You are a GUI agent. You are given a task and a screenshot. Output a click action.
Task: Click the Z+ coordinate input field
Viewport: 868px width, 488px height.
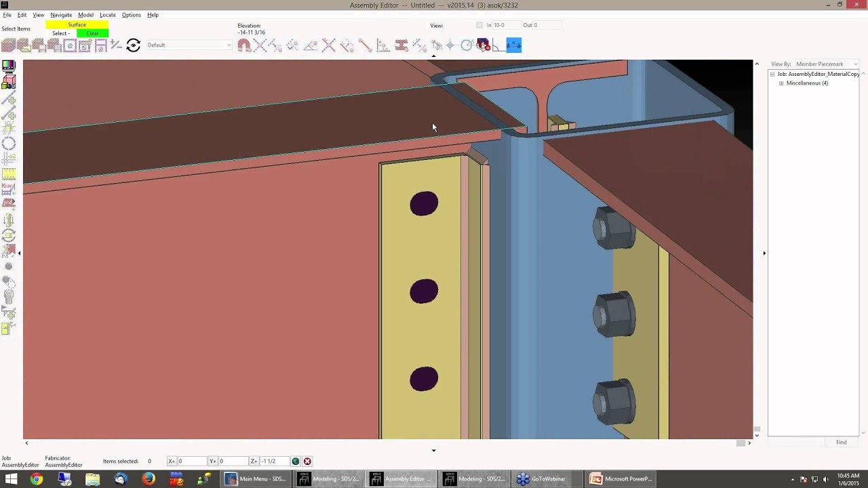click(x=274, y=462)
